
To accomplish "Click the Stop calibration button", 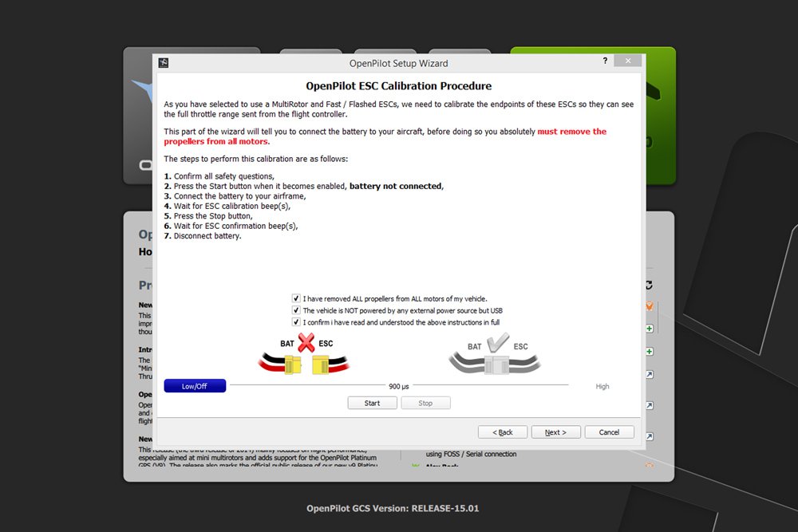I will [425, 403].
